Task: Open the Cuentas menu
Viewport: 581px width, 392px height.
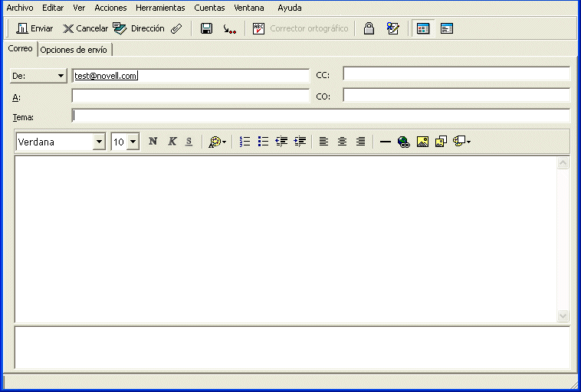Action: tap(209, 8)
